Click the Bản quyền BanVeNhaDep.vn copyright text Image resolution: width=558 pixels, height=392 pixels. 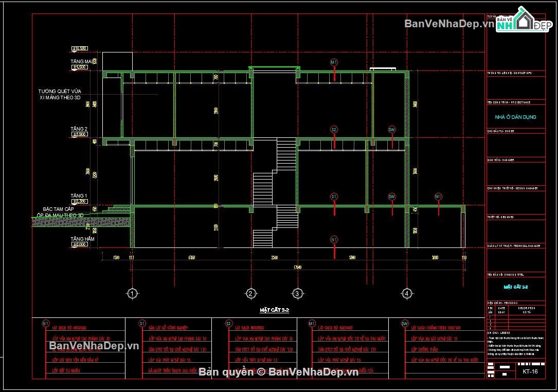pyautogui.click(x=278, y=372)
